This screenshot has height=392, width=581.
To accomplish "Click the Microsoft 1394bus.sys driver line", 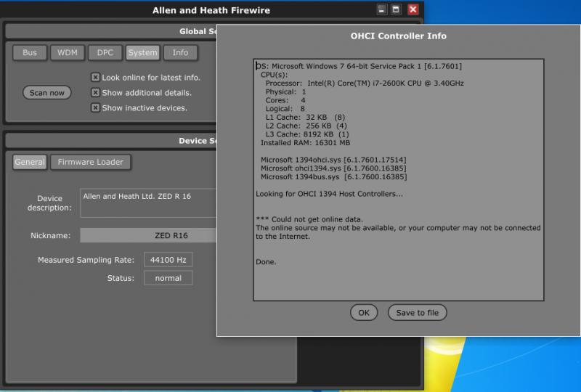I will pyautogui.click(x=333, y=177).
